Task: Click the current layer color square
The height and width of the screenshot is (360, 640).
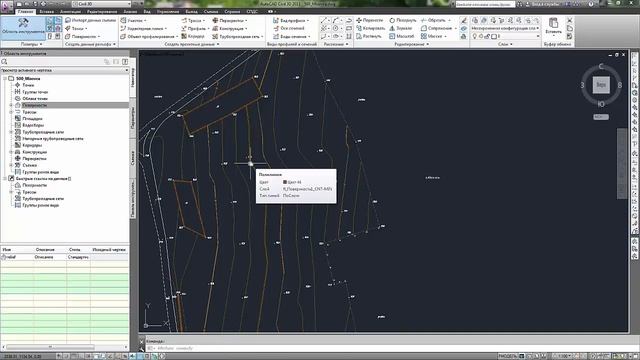Action: 493,36
